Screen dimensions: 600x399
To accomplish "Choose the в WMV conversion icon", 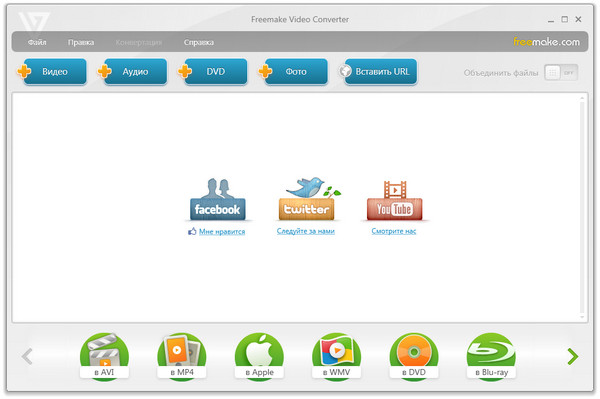I will [336, 356].
